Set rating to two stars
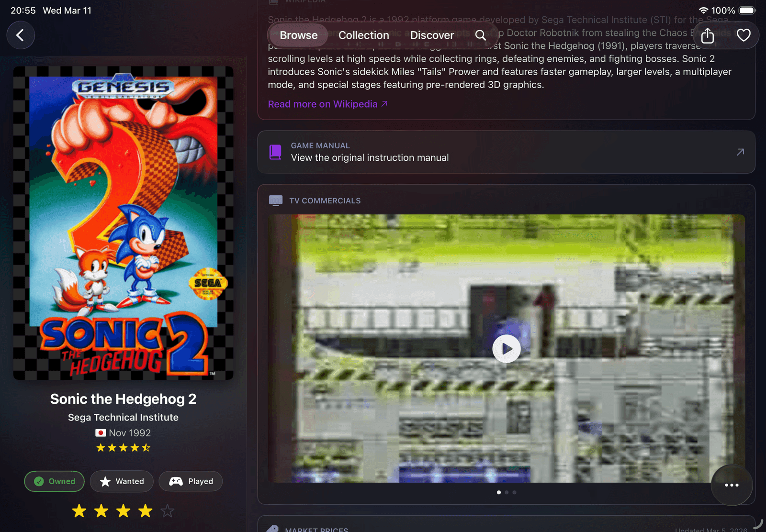766x532 pixels. (x=101, y=511)
